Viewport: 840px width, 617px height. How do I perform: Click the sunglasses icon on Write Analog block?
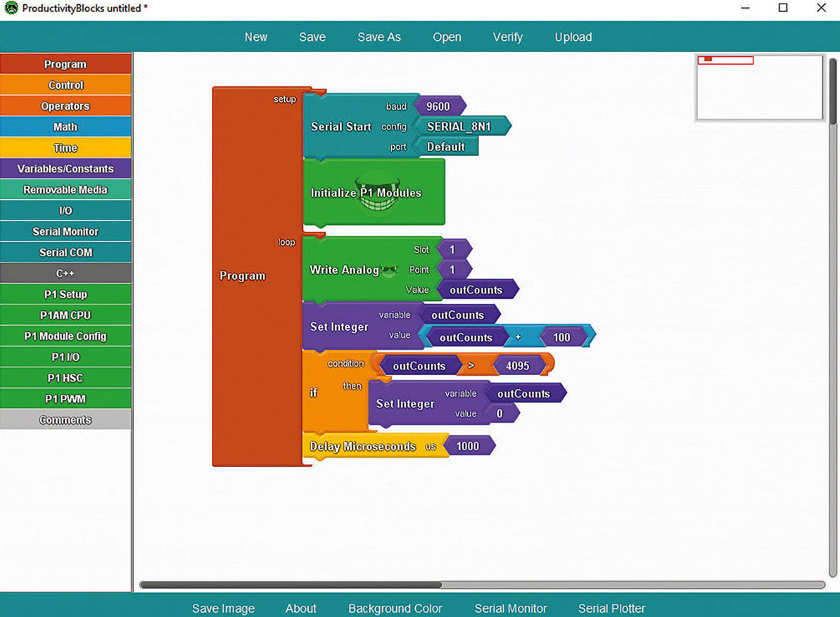pos(390,270)
